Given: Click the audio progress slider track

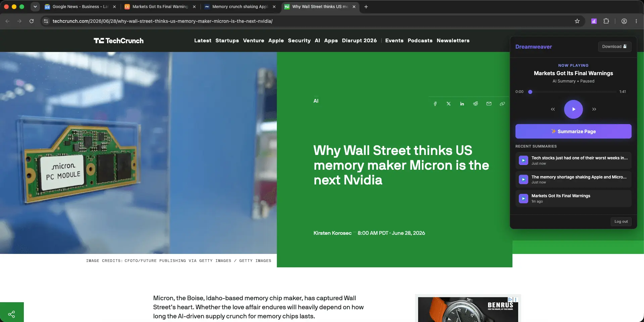Looking at the screenshot, I should coord(573,92).
